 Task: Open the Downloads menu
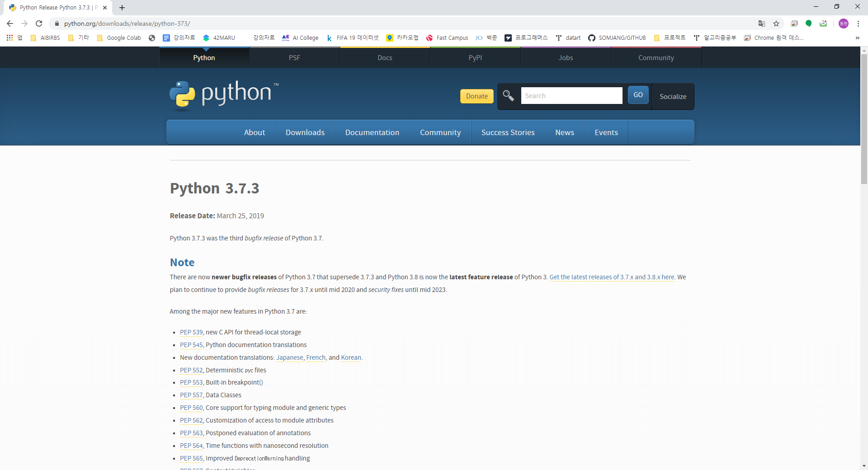[x=305, y=132]
